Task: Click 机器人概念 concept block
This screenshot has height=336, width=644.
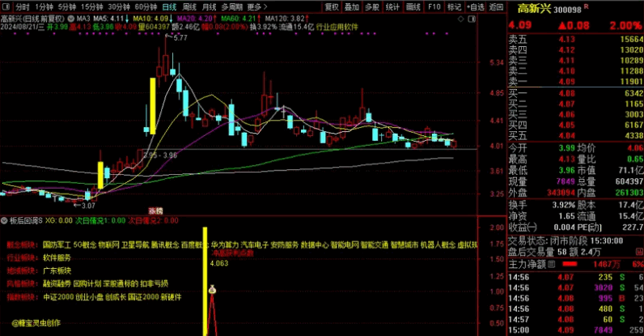Action: tap(439, 245)
